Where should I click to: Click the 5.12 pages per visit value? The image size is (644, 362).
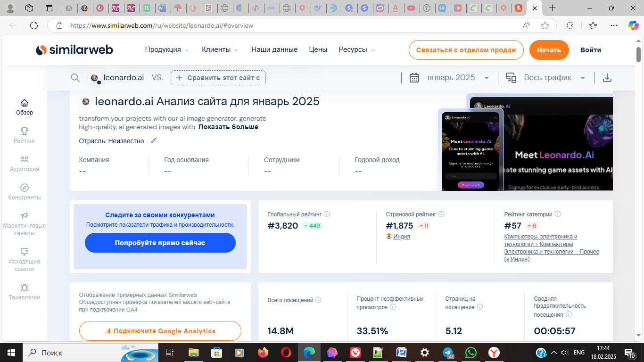(454, 331)
